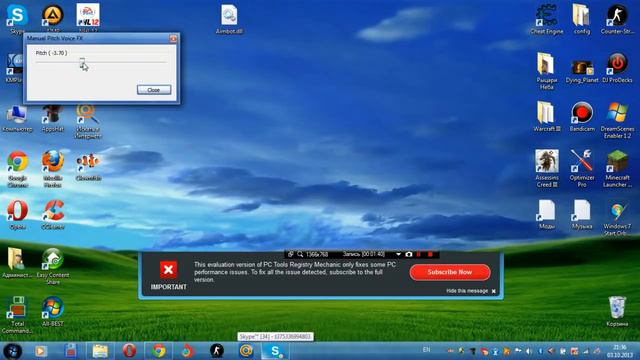Click the EN language indicator
This screenshot has width=640, height=360.
[x=427, y=350]
